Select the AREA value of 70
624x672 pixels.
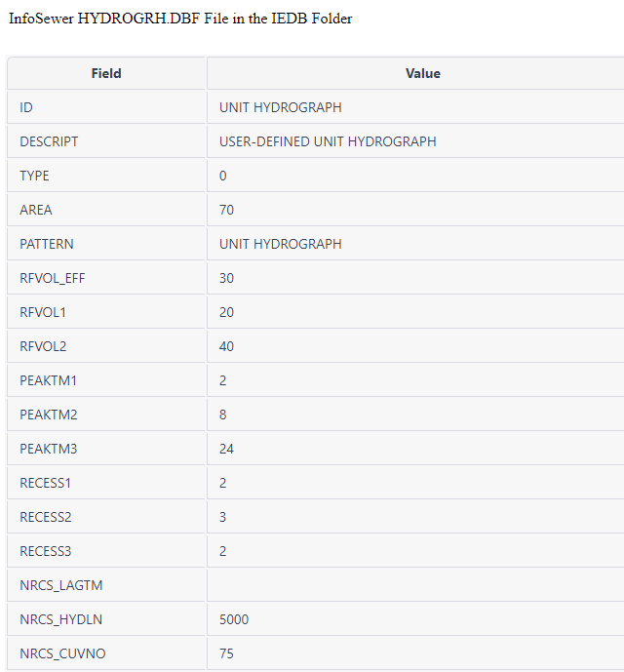227,210
